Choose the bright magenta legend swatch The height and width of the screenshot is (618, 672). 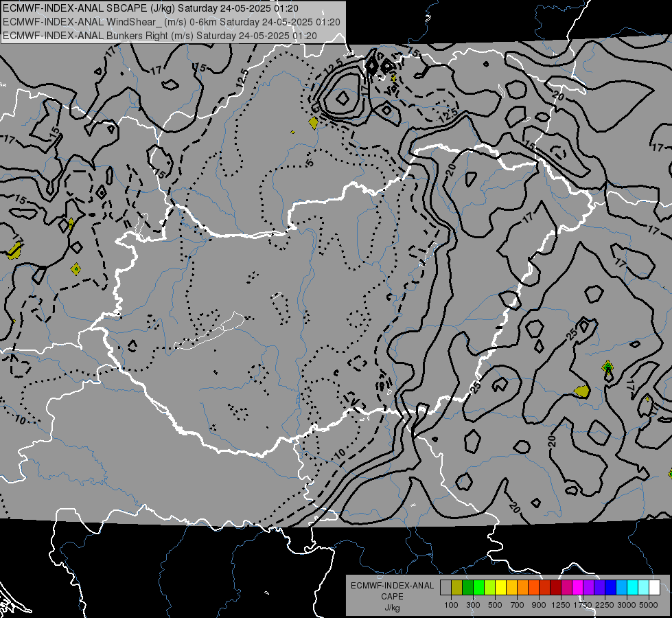pos(578,588)
